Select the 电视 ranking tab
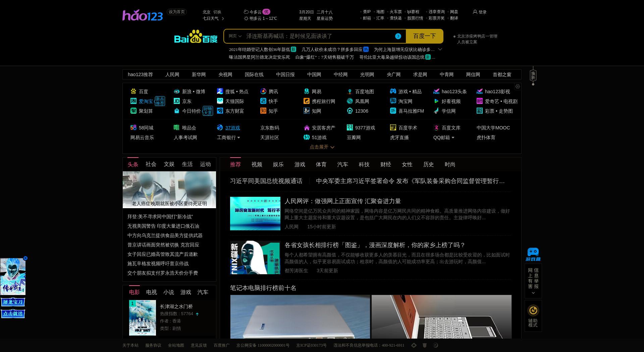This screenshot has height=352, width=644. [x=151, y=292]
